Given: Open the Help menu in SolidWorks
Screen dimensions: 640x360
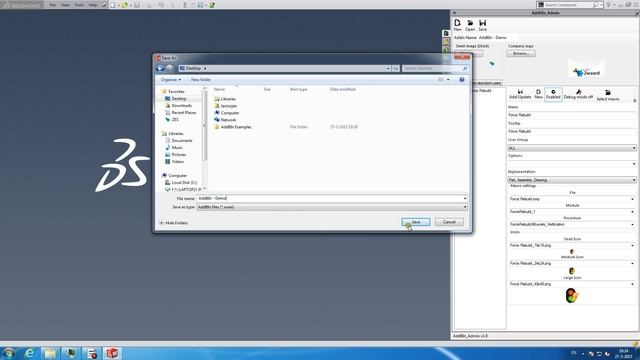Looking at the screenshot, I should point(93,5).
